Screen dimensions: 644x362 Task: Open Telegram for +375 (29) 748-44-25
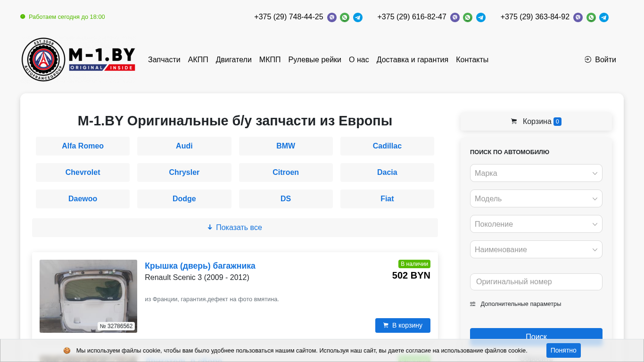pos(358,17)
